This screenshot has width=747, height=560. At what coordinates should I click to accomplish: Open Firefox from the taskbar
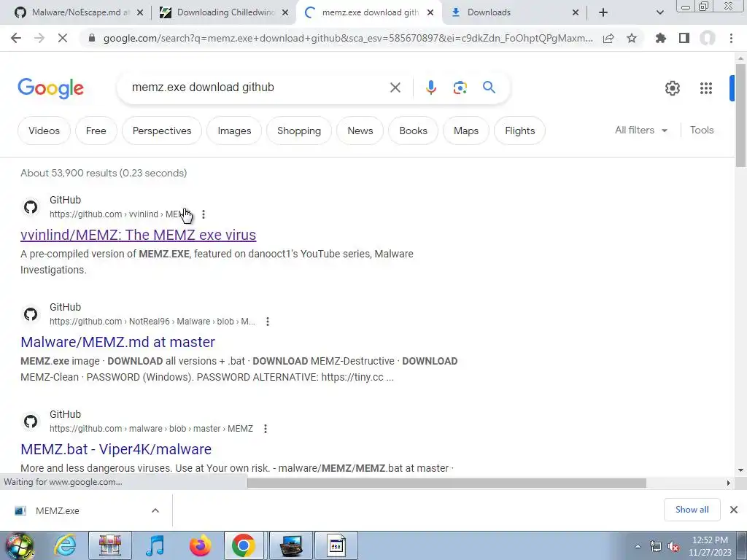(200, 545)
